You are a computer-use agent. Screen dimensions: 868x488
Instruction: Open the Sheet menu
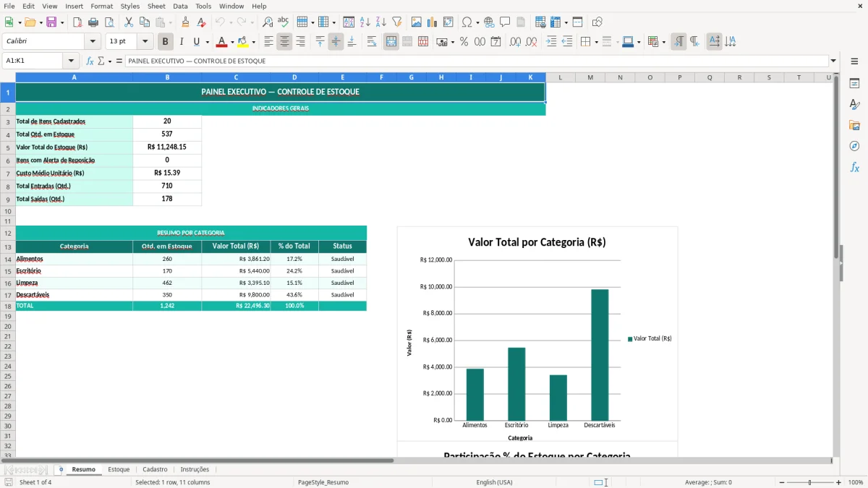click(156, 6)
